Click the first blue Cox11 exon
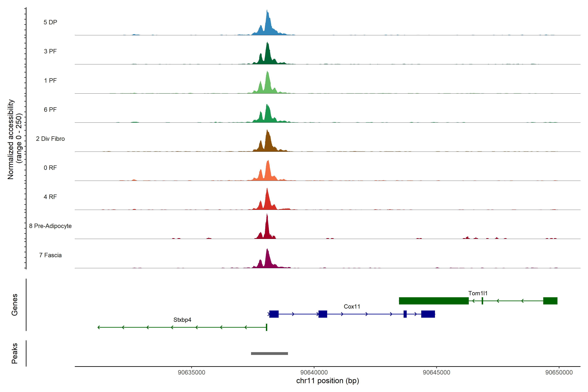Image resolution: width=588 pixels, height=392 pixels. 274,314
